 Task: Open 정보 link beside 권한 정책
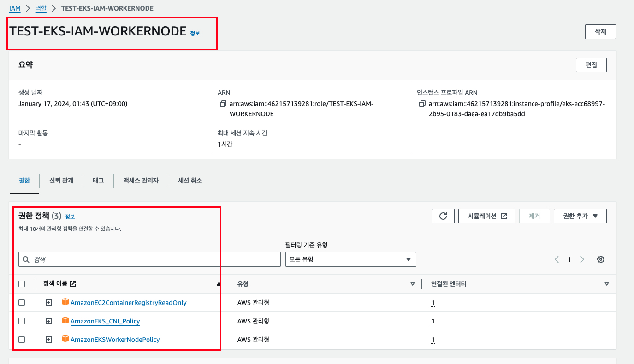(x=70, y=217)
